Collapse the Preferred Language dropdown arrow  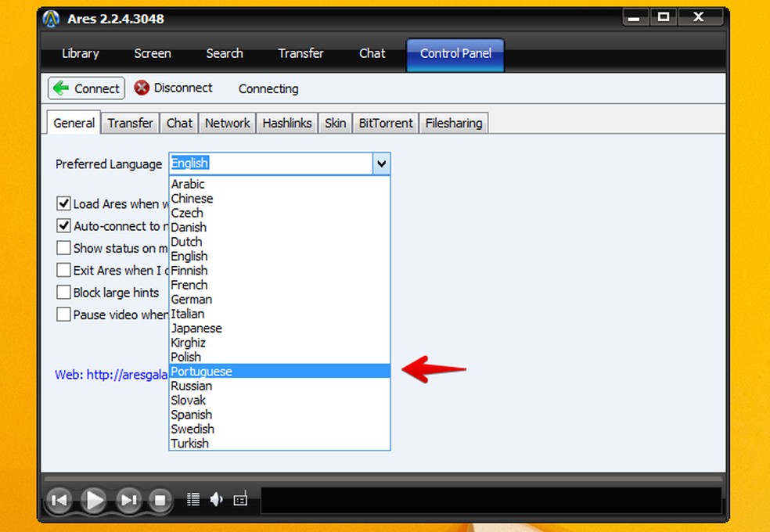382,164
